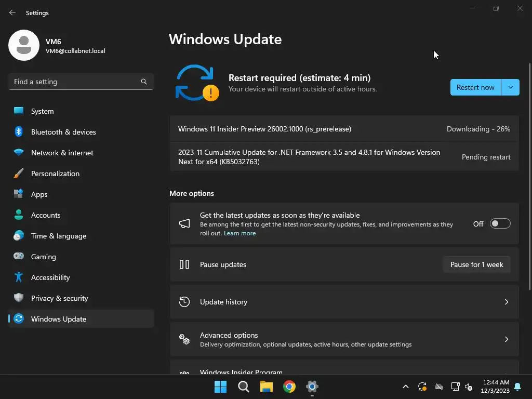Screen dimensions: 532x399
Task: Open Advanced options chevron
Action: click(x=506, y=339)
